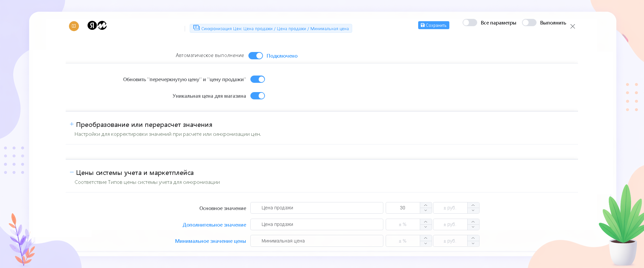Screen dimensions: 644x268
Task: Click the price synchronization icon in breadcrumb
Action: pyautogui.click(x=196, y=28)
